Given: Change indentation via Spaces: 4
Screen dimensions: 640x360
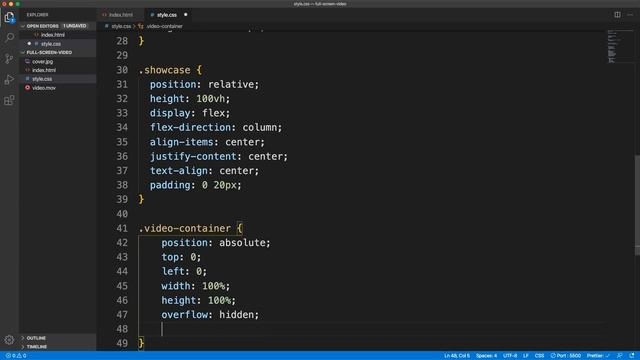Looking at the screenshot, I should [x=486, y=356].
